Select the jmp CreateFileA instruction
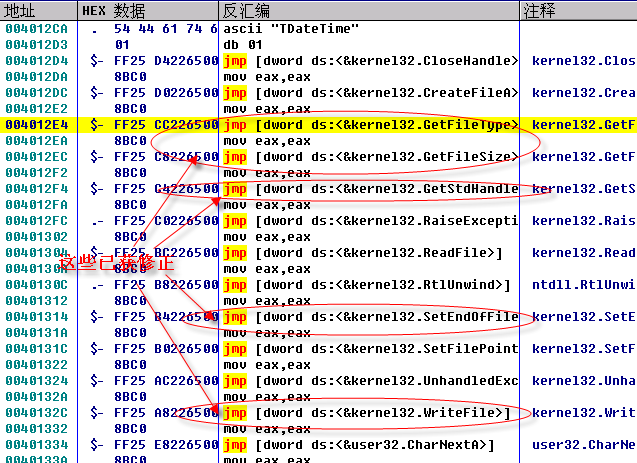The width and height of the screenshot is (637, 463). click(370, 93)
